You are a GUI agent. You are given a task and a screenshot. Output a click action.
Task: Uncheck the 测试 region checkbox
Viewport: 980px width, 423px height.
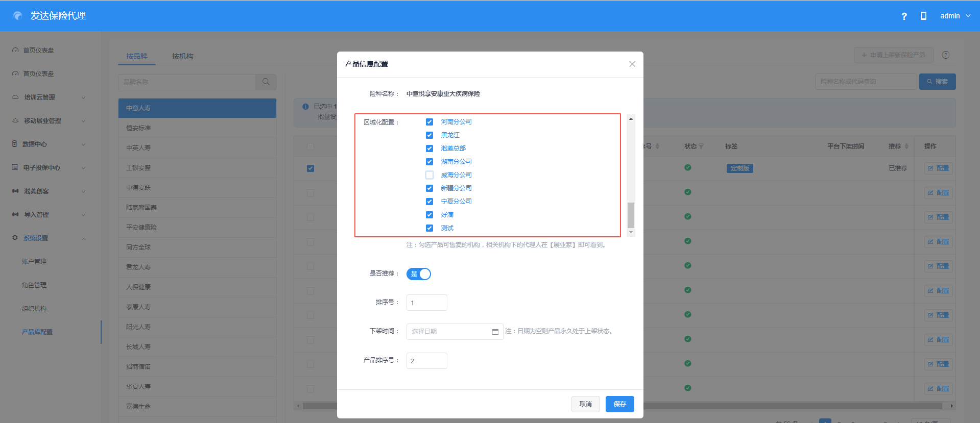coord(429,228)
